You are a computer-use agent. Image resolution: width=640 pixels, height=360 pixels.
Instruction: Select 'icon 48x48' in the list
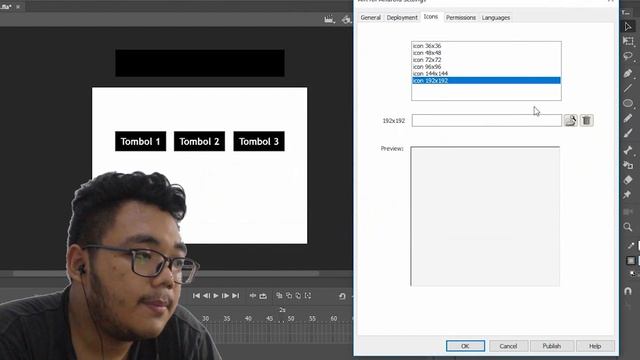tap(486, 53)
